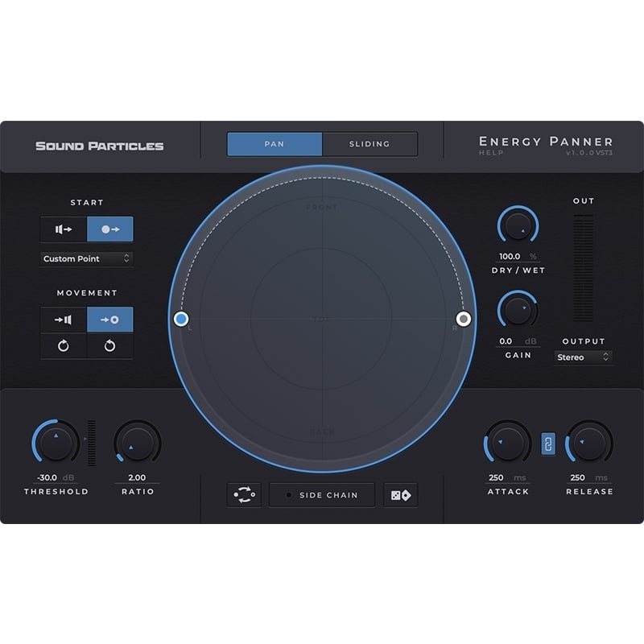The image size is (644, 644).
Task: Click the Out level meter
Action: tap(583, 268)
